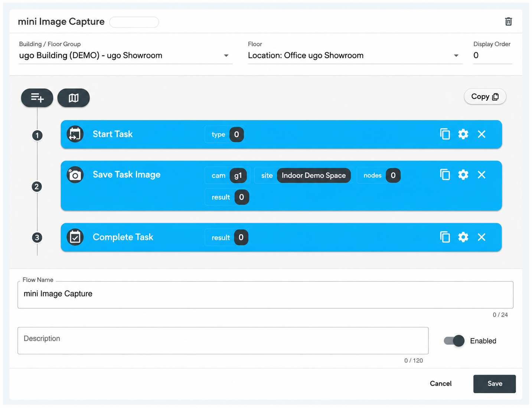Open settings gear for Start Task
Viewport: 532px width, 408px height.
point(463,134)
